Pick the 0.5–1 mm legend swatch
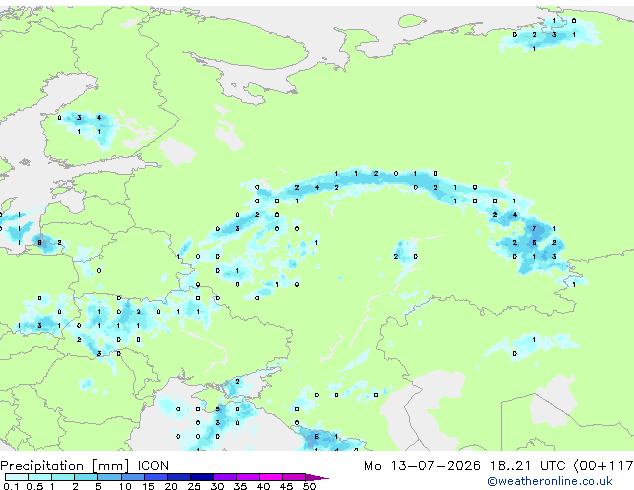 (40, 477)
